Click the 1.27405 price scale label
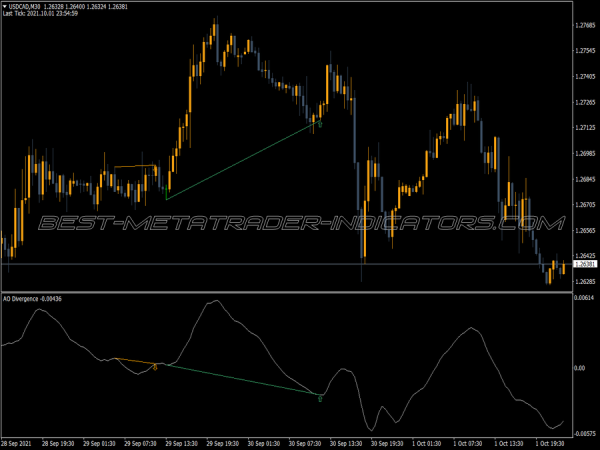This screenshot has height=450, width=600. coord(585,77)
